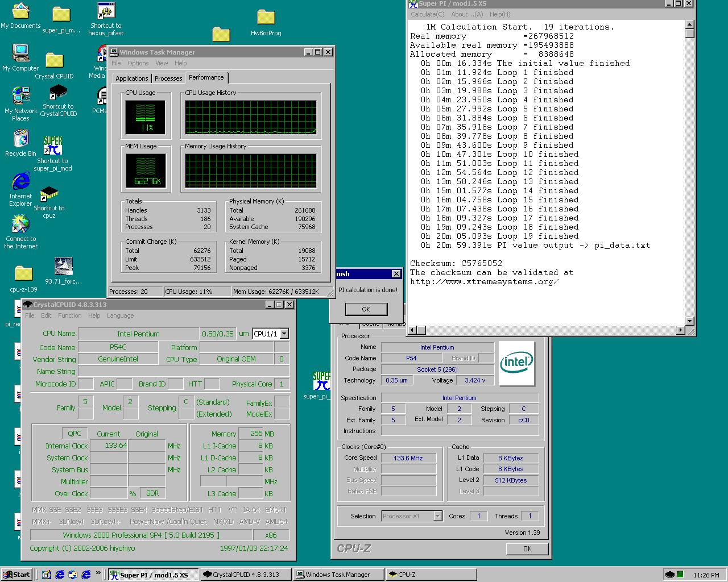The height and width of the screenshot is (582, 728).
Task: Click the Checksum: C5765052 line
Action: (456, 264)
